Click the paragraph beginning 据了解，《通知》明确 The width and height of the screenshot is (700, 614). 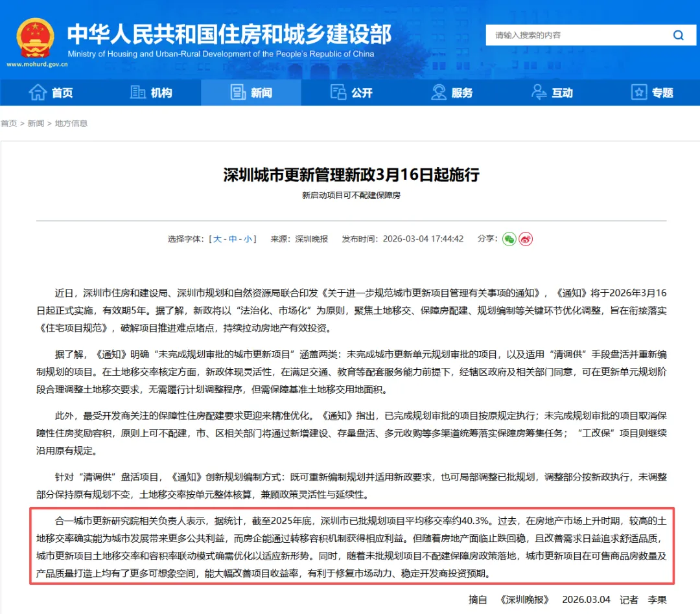coord(351,372)
